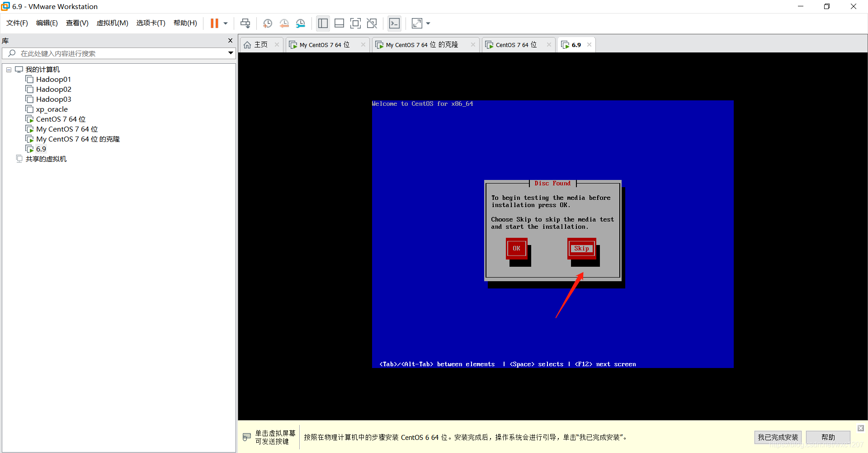Open stretch mode dropdown arrow
Viewport: 868px width, 453px height.
[428, 24]
